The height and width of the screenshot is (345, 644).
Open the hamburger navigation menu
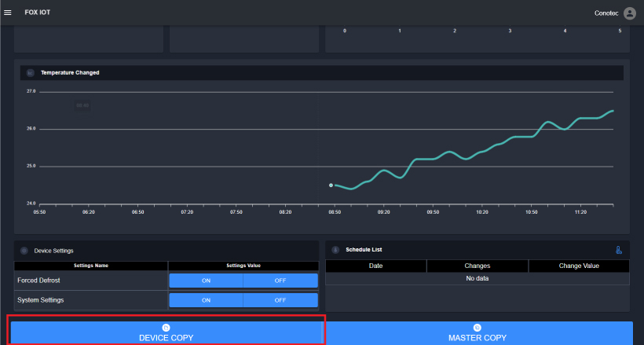7,13
